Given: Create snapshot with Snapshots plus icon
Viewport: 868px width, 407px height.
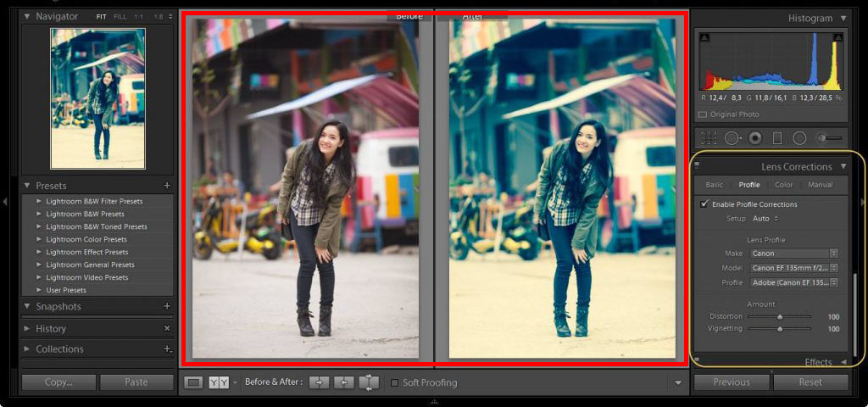Looking at the screenshot, I should [167, 306].
